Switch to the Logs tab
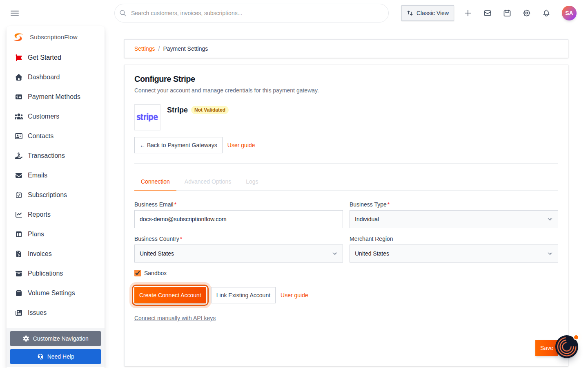 (x=252, y=182)
